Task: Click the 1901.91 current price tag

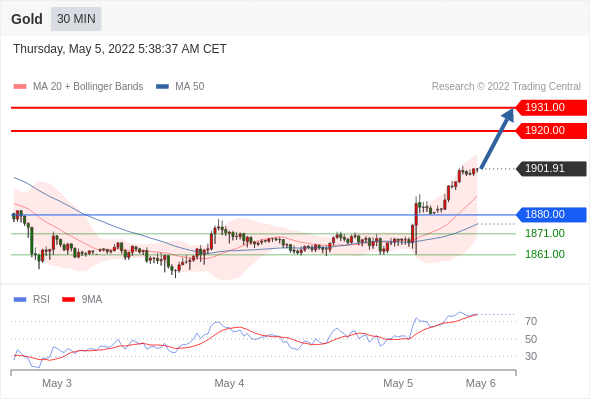Action: coord(551,168)
